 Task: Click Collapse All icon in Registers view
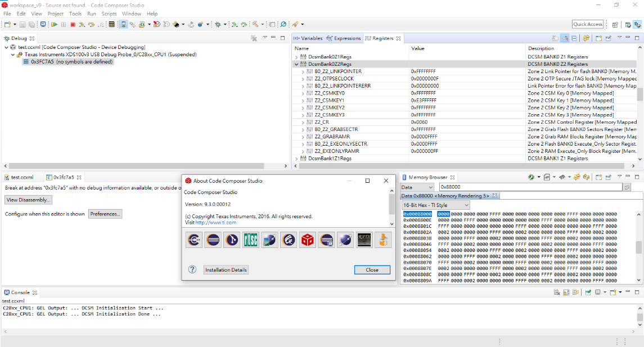point(574,38)
